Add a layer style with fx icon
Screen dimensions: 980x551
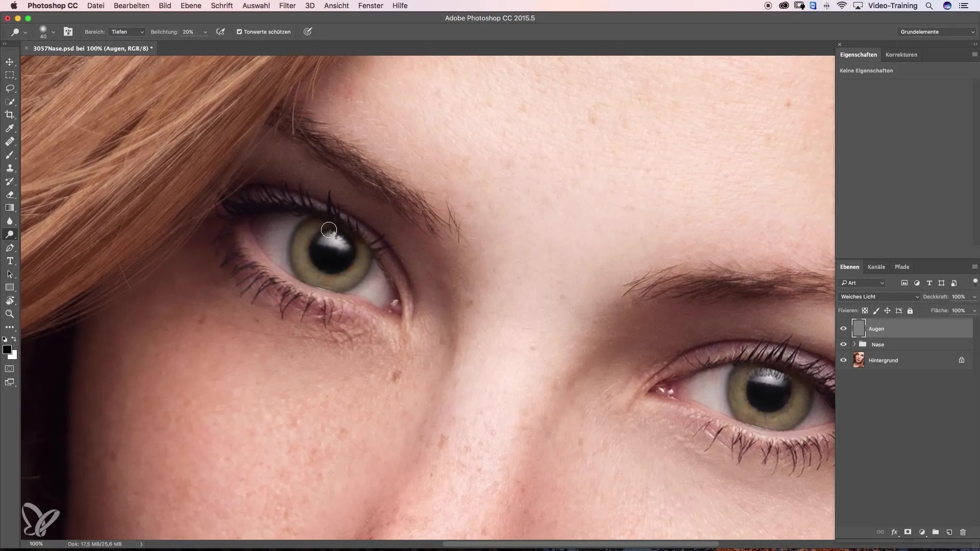tap(894, 532)
